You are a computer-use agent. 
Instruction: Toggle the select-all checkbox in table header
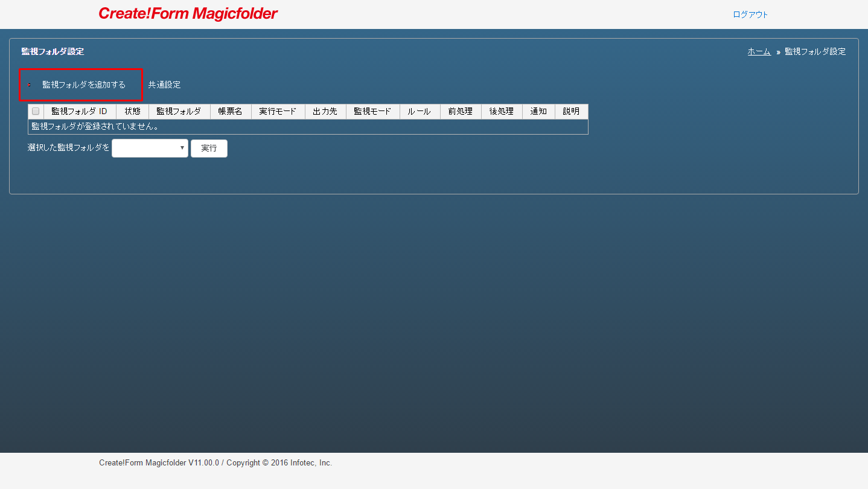36,111
